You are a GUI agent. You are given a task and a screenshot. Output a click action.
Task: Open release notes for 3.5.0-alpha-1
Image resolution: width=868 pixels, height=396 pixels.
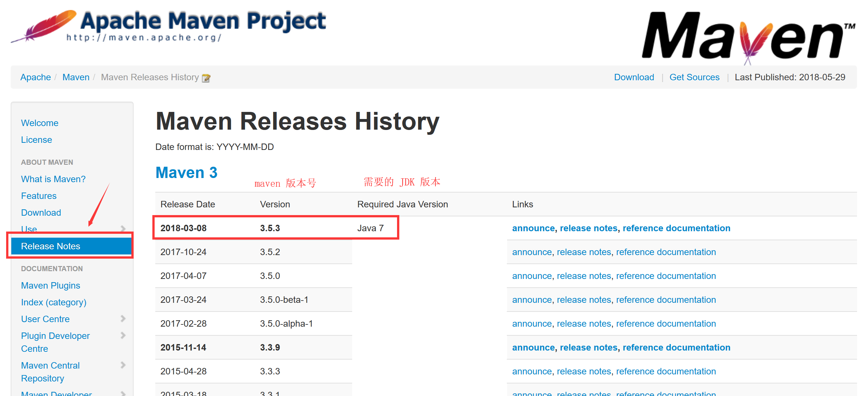[584, 323]
